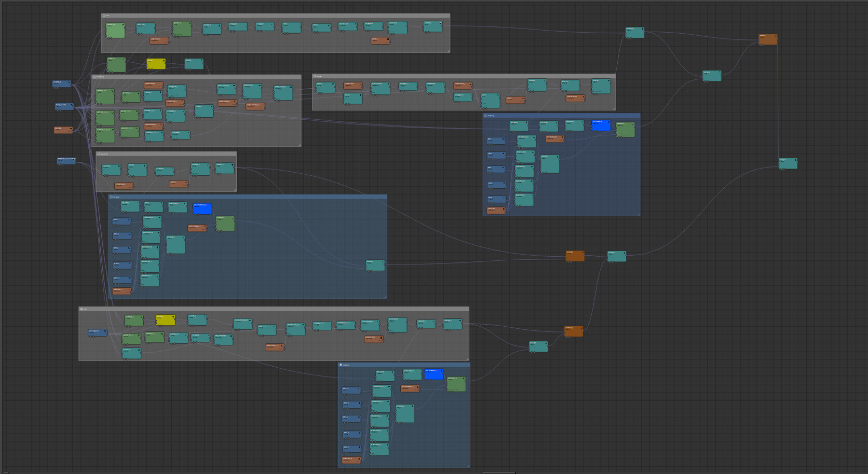Select the yellow node between the top two gray frames
The image size is (868, 474).
(156, 64)
